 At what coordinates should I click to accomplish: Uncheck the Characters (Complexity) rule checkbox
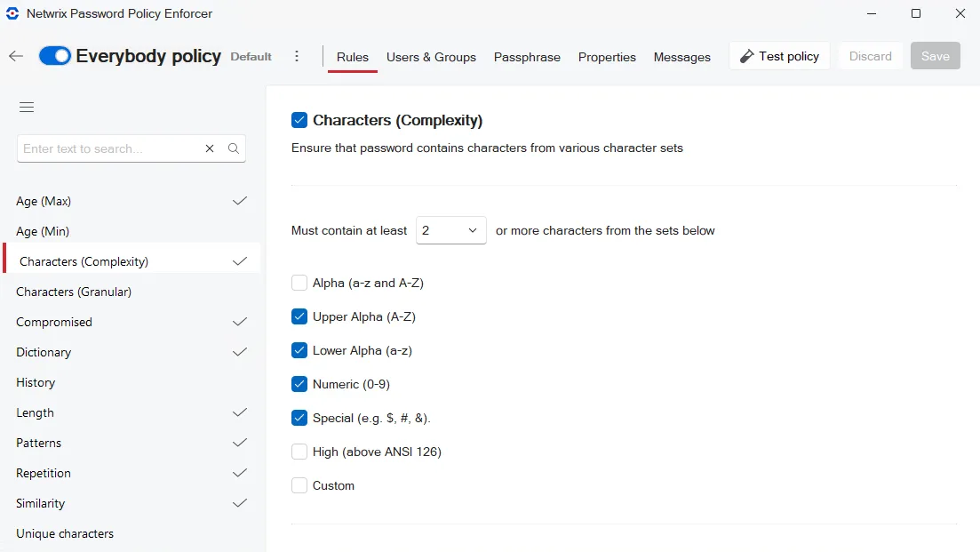pos(299,120)
